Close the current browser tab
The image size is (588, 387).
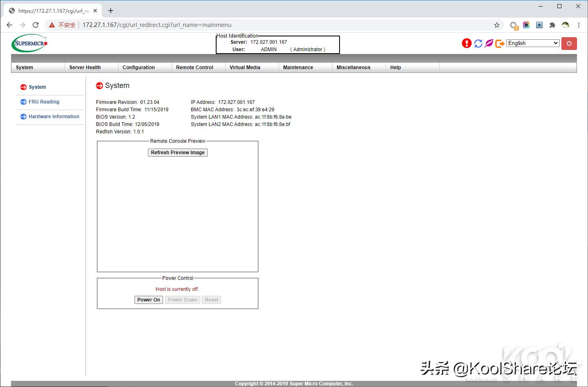(x=95, y=11)
